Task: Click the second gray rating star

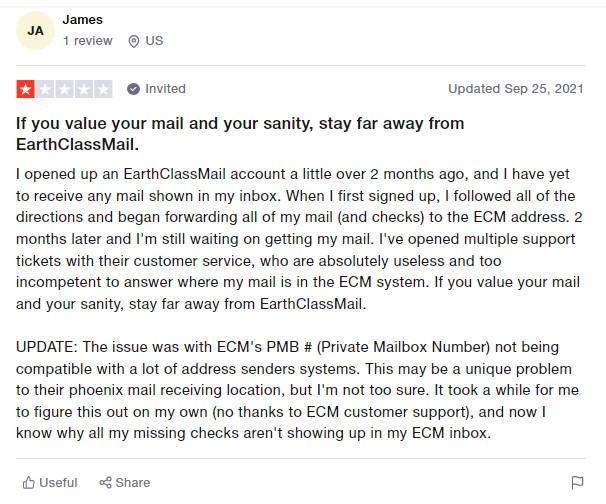Action: [45, 89]
